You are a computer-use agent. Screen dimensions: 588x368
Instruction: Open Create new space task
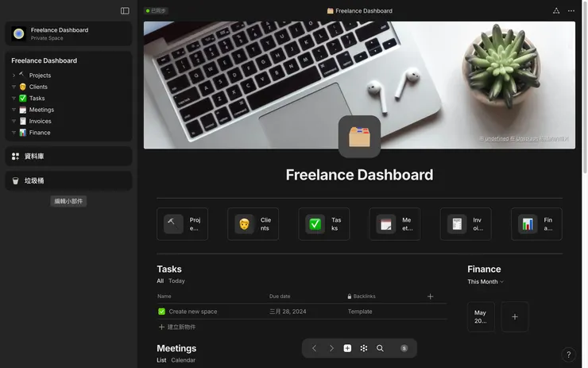193,312
